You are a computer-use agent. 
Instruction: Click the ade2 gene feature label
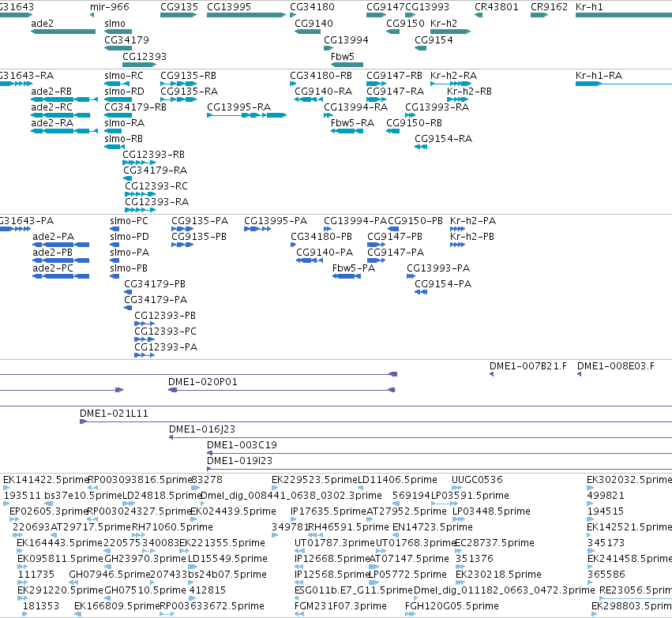point(42,24)
